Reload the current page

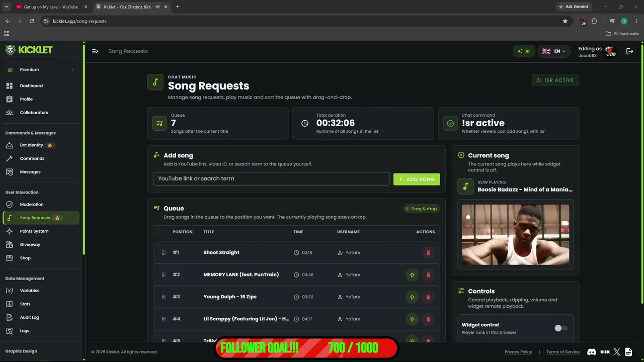point(32,21)
